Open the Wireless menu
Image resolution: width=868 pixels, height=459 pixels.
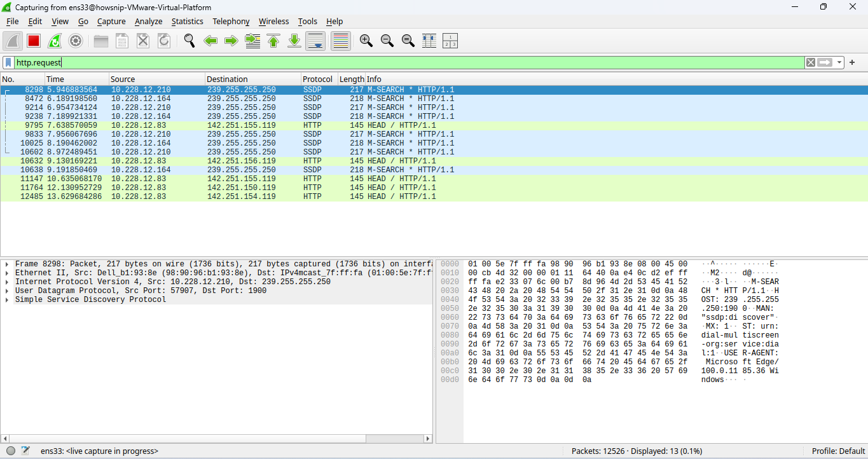click(x=273, y=21)
